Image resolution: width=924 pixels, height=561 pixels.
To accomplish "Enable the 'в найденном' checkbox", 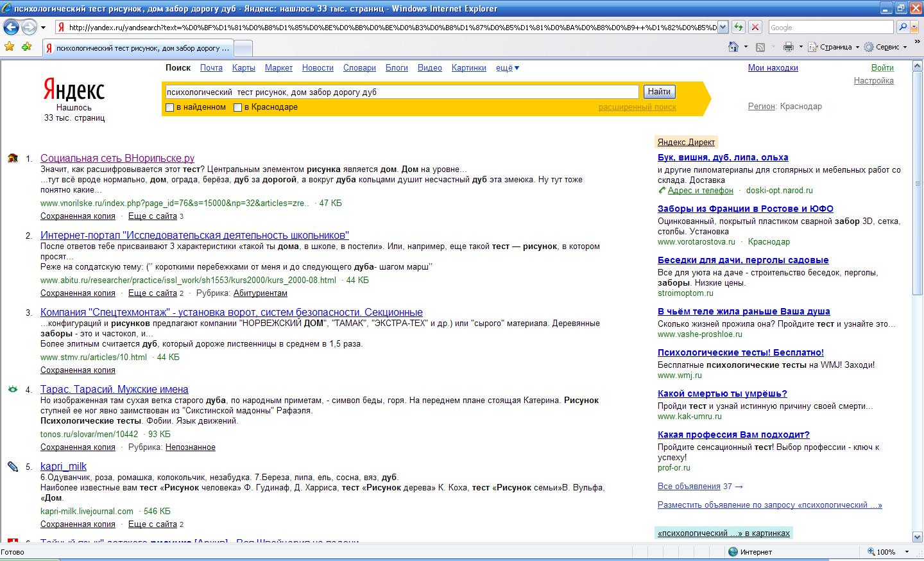I will (x=170, y=107).
